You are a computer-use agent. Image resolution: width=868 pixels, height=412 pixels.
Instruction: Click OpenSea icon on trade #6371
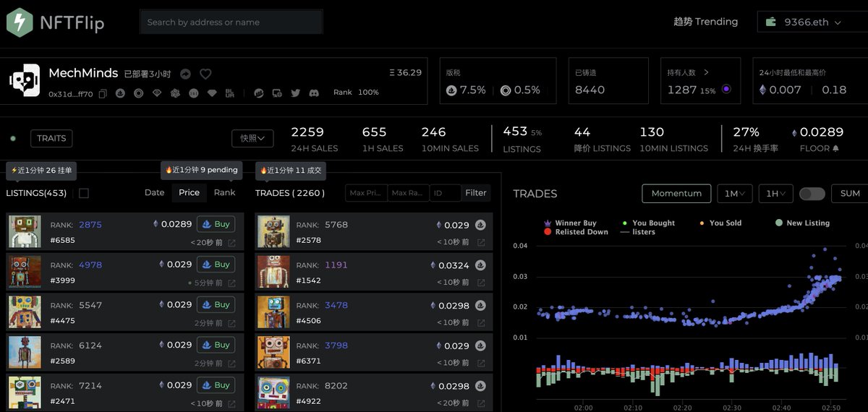click(x=480, y=346)
